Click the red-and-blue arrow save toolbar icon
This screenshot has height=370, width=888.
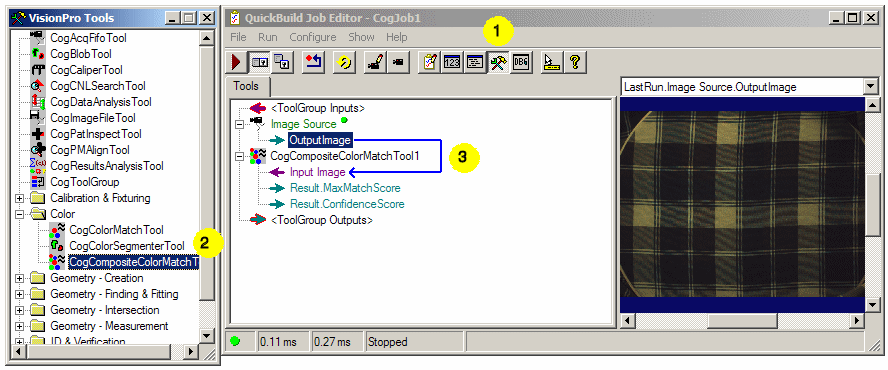coord(313,62)
